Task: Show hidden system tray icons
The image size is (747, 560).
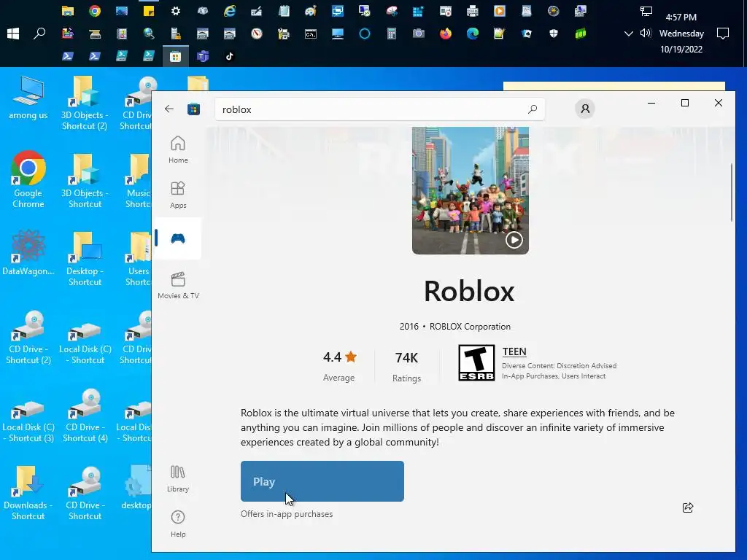Action: tap(628, 34)
